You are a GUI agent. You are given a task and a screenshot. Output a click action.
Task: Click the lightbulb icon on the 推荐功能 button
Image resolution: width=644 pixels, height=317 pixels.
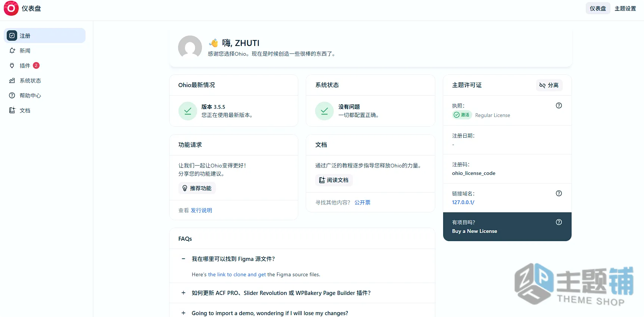(185, 188)
